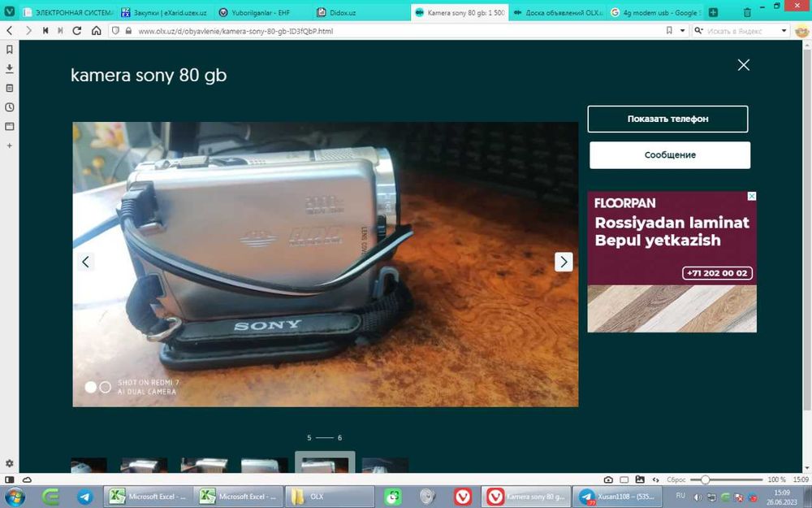Open Vivaldi settings gear icon
The width and height of the screenshot is (812, 508).
9,463
